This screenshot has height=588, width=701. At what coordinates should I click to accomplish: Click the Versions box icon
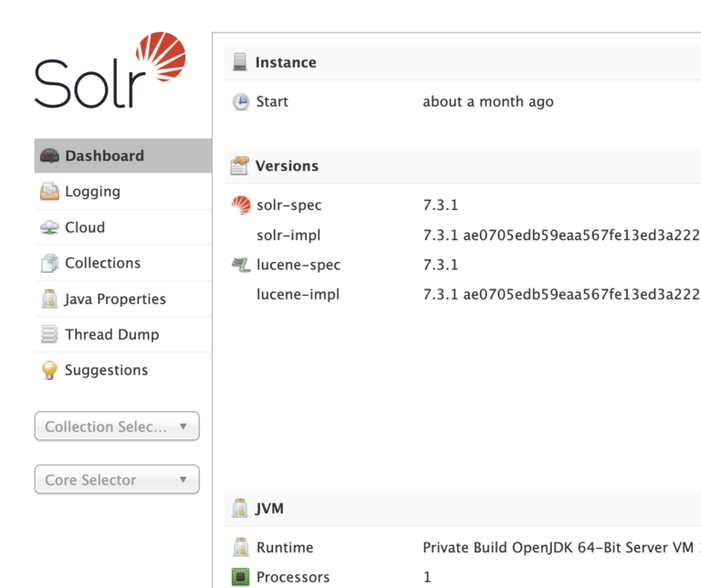[240, 165]
